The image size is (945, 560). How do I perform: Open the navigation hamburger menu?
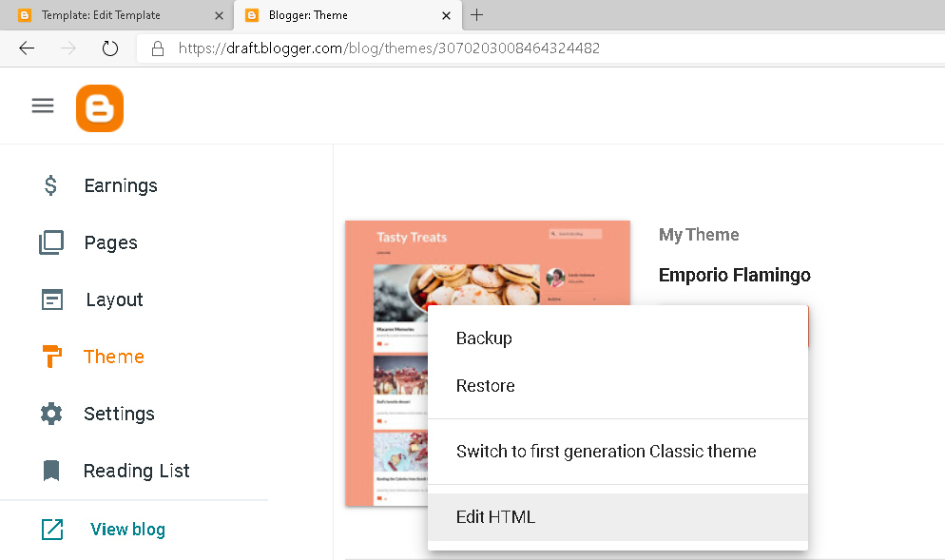click(42, 106)
